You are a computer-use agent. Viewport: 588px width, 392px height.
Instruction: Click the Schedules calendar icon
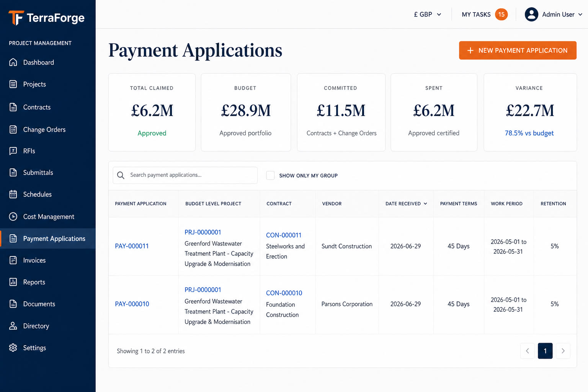click(13, 194)
